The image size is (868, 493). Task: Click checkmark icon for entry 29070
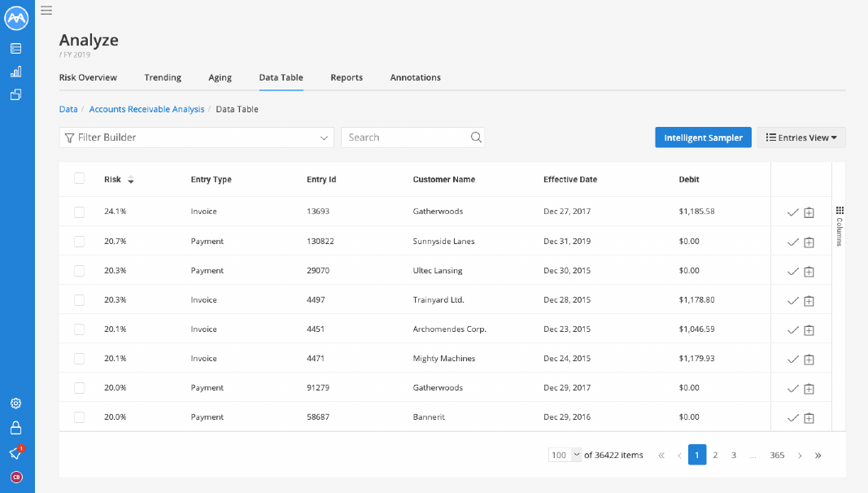pos(792,272)
